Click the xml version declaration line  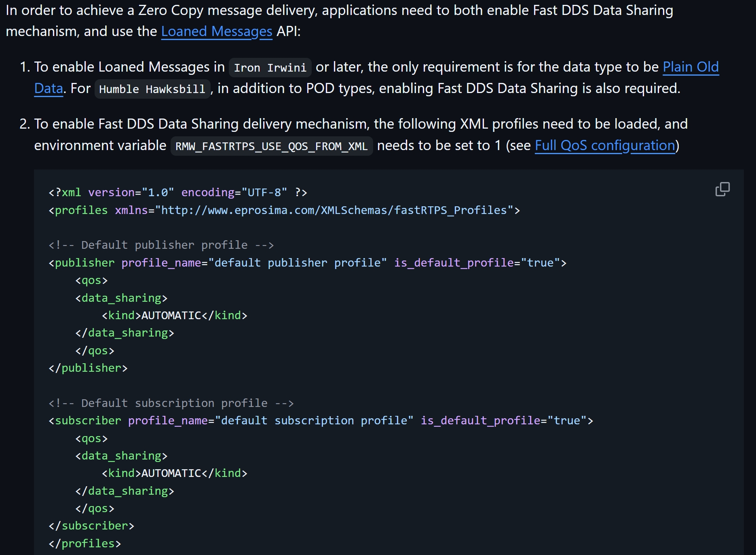pyautogui.click(x=177, y=193)
